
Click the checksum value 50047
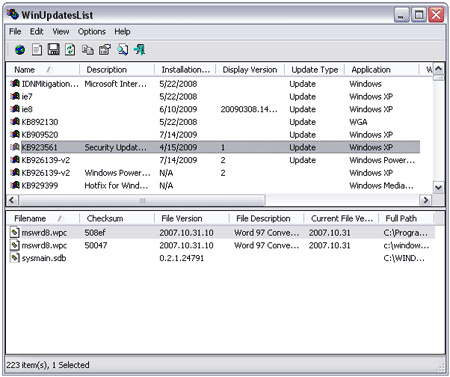[96, 245]
